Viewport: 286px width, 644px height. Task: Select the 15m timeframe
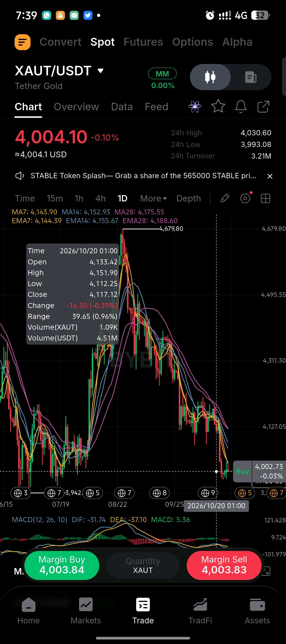point(55,199)
